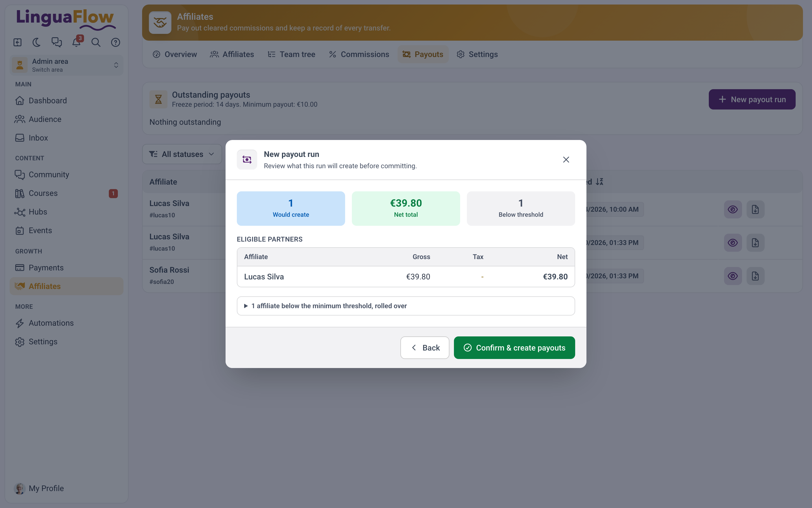Open Settings in sidebar
Viewport: 812px width, 508px height.
67,342
